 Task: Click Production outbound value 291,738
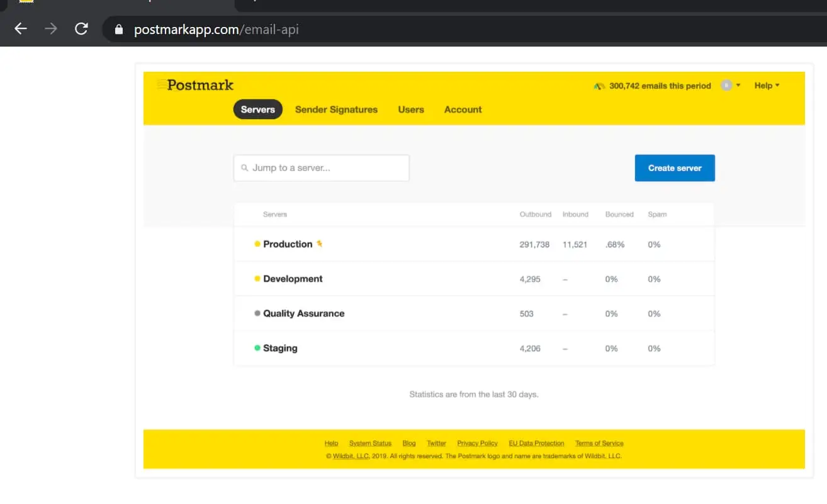[534, 244]
